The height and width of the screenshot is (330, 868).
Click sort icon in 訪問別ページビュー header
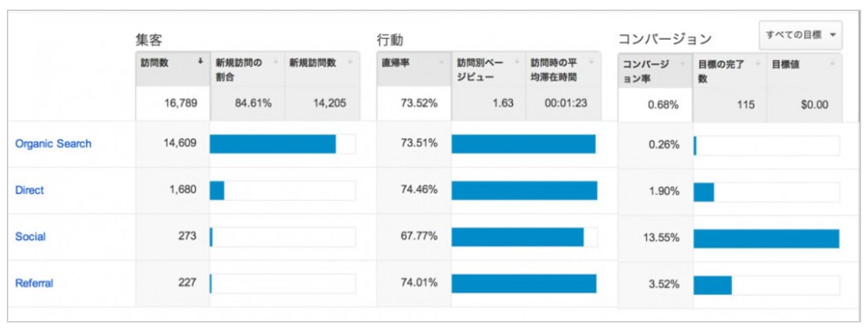point(515,63)
